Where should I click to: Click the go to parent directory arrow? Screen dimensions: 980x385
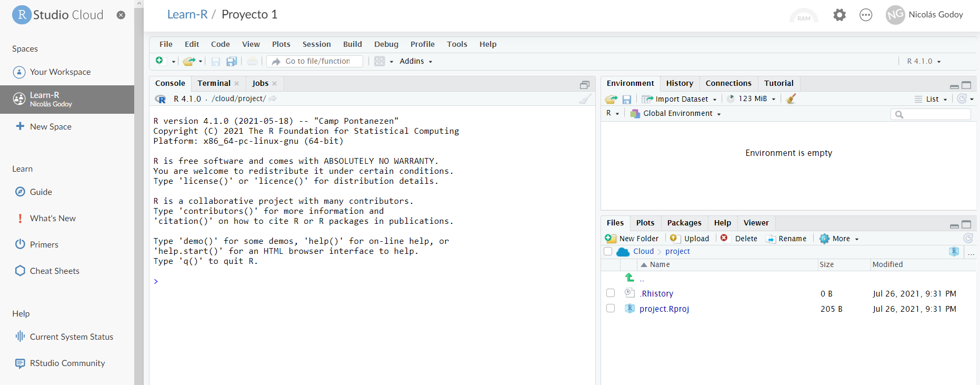(629, 278)
